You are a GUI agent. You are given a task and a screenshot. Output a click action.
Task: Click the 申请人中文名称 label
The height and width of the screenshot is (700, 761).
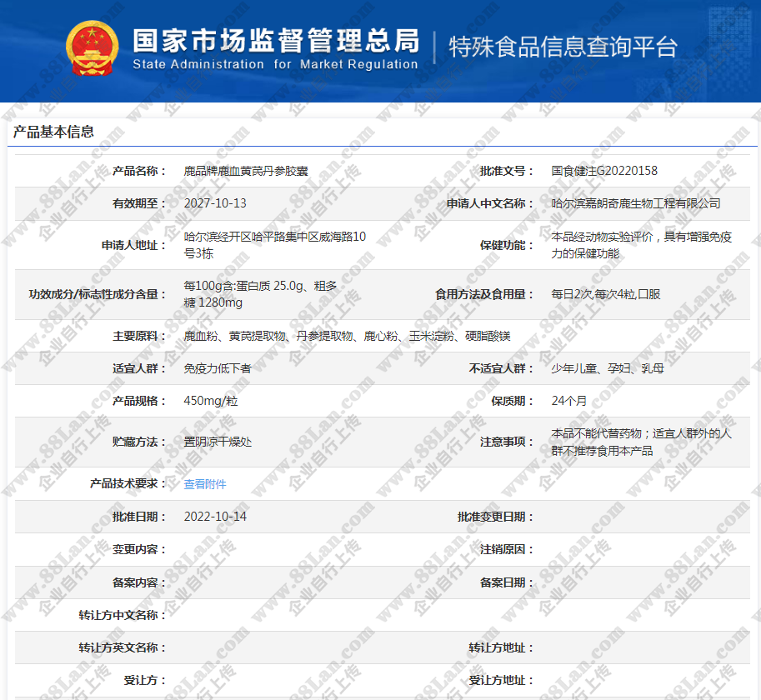coord(490,203)
